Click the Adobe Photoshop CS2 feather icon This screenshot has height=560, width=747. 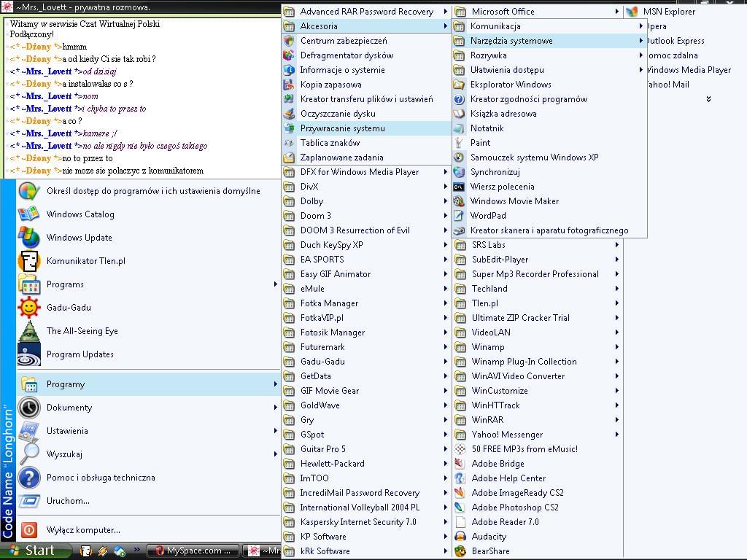pyautogui.click(x=460, y=507)
